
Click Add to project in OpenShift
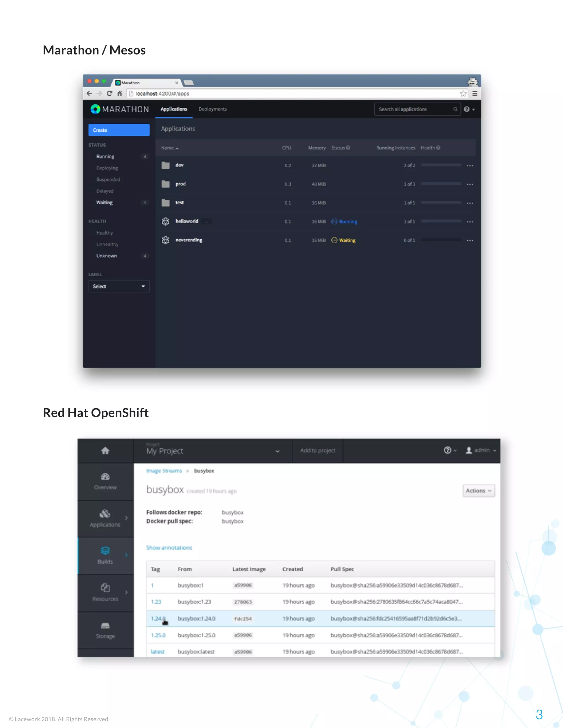(318, 450)
